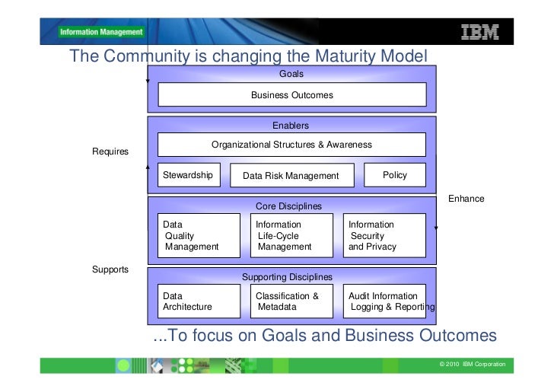Select the Business Outcomes box
This screenshot has height=392, width=554.
292,94
